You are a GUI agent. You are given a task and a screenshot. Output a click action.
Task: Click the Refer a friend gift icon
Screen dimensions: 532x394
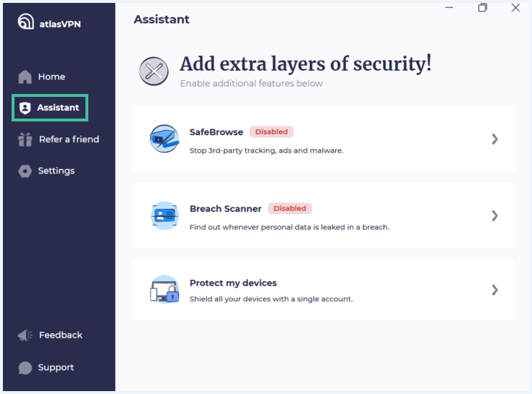[x=25, y=140]
